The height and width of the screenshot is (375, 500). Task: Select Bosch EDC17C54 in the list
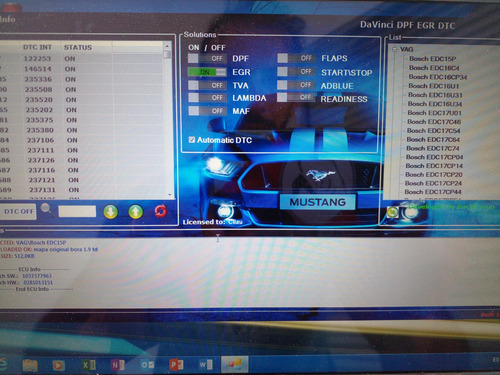click(433, 131)
